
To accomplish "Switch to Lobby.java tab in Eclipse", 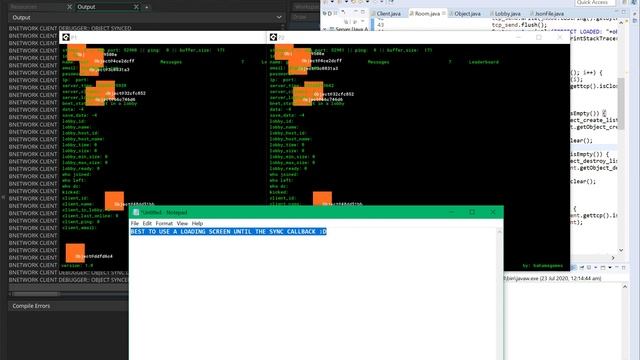I will coord(506,13).
